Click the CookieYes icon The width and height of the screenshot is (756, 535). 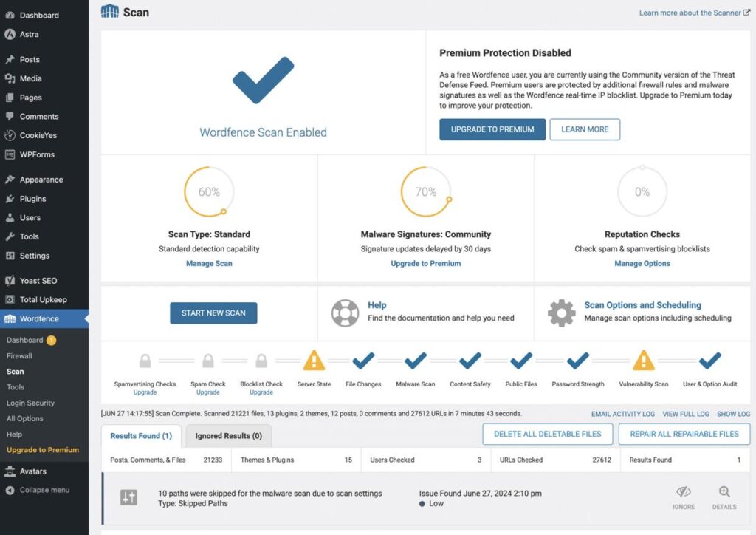10,135
